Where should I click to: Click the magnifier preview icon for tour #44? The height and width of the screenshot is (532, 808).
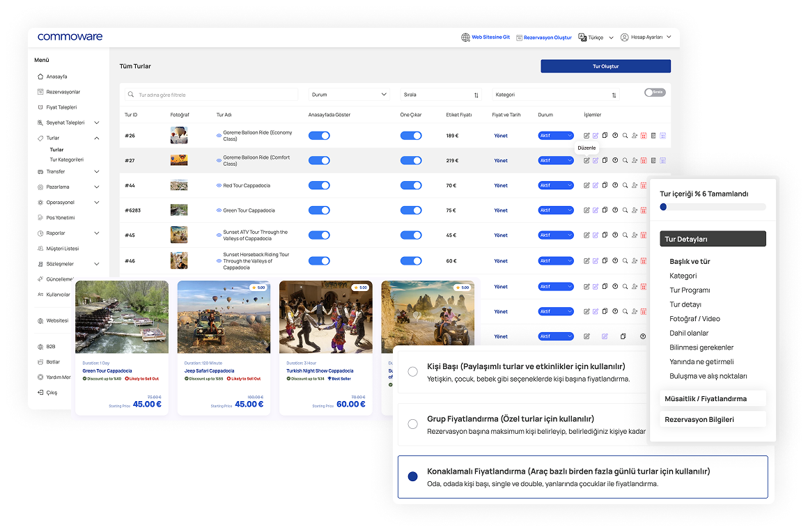pos(625,186)
